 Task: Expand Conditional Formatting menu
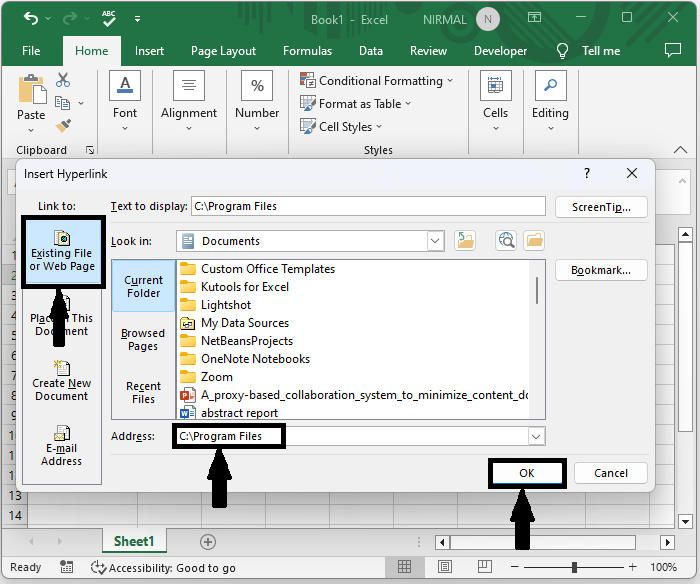380,81
